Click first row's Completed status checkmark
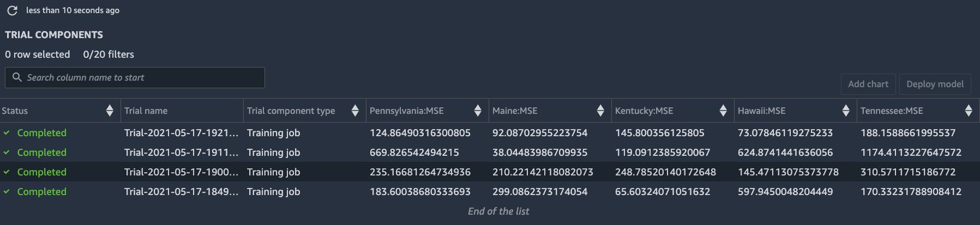980x225 pixels. click(7, 132)
